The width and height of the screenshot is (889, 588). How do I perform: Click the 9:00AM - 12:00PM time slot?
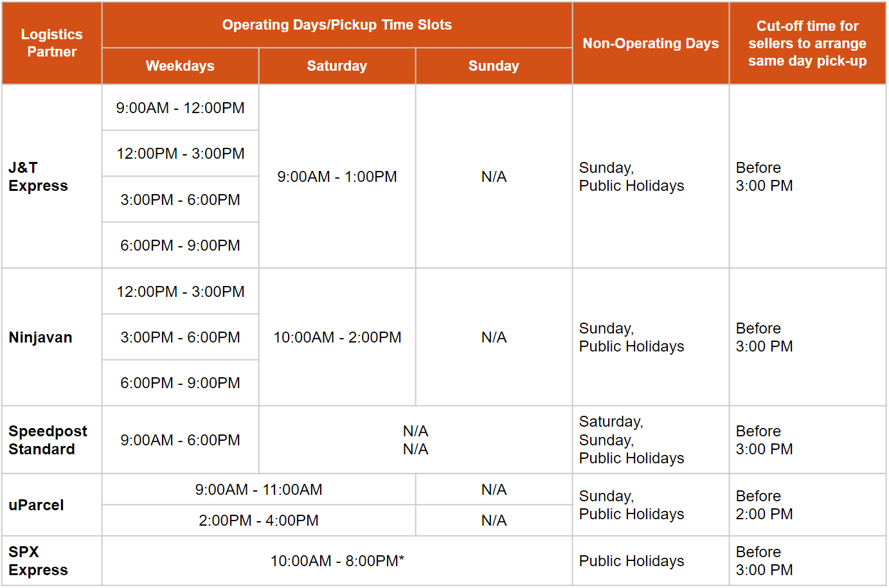pyautogui.click(x=180, y=108)
